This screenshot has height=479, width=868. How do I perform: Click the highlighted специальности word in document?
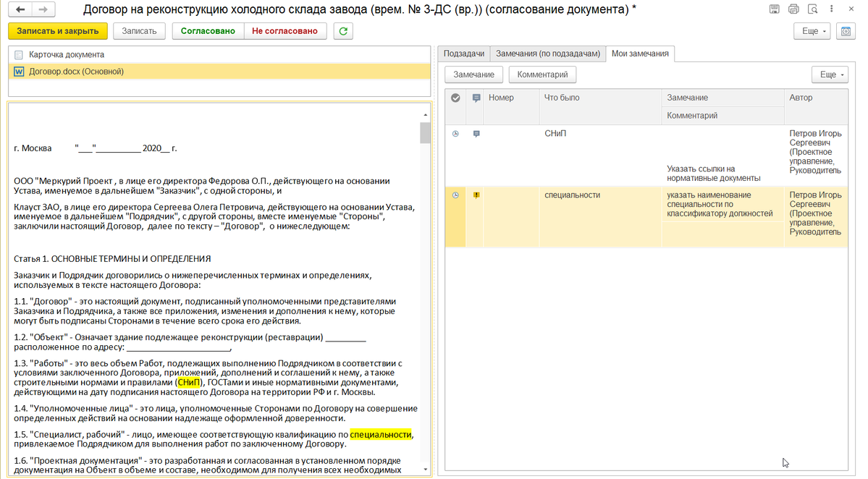pos(380,435)
